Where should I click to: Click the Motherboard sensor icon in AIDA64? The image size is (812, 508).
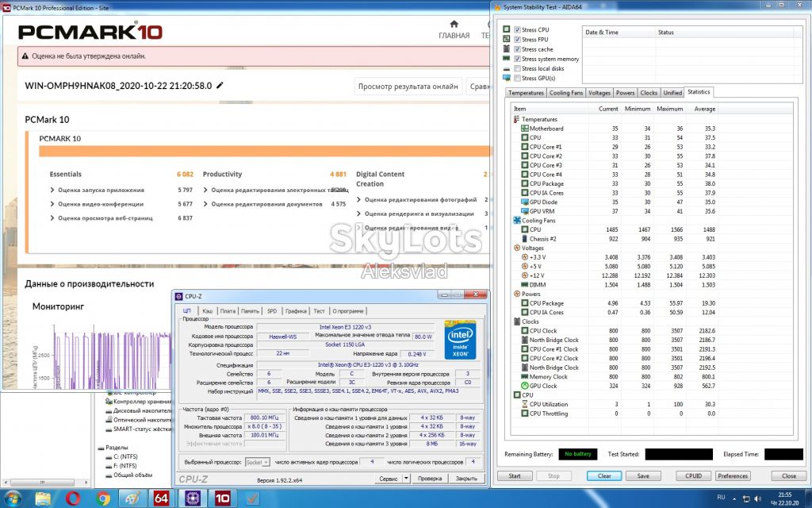[x=525, y=129]
